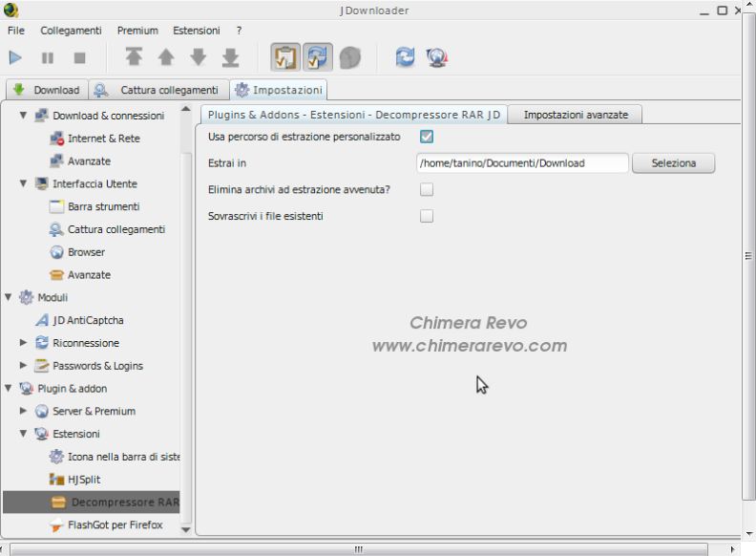Select the Interfaccia Utente label
This screenshot has width=756, height=556.
95,183
